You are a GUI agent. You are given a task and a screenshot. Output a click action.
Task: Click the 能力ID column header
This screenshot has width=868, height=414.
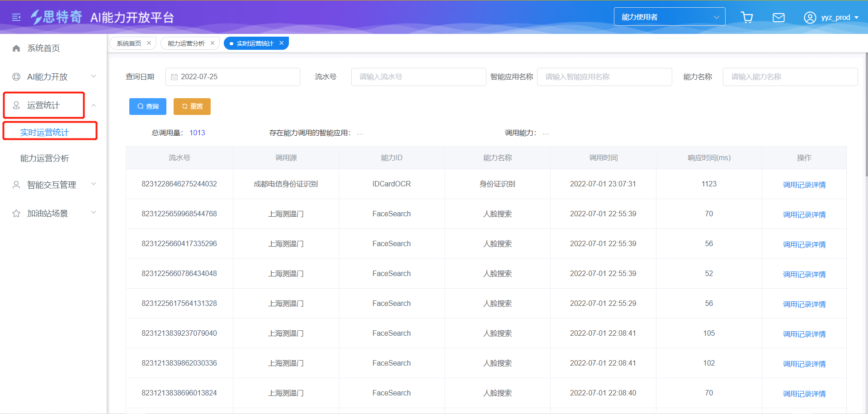(392, 158)
